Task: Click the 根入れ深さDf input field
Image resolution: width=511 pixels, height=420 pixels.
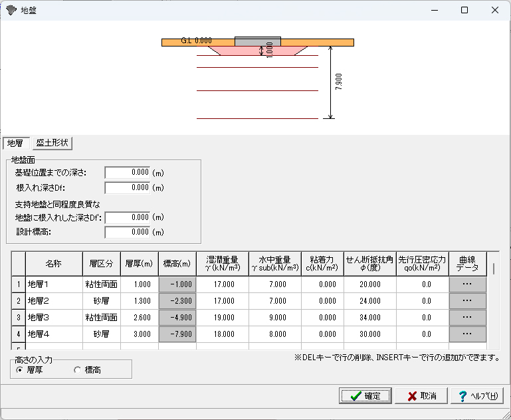Action: [x=128, y=187]
